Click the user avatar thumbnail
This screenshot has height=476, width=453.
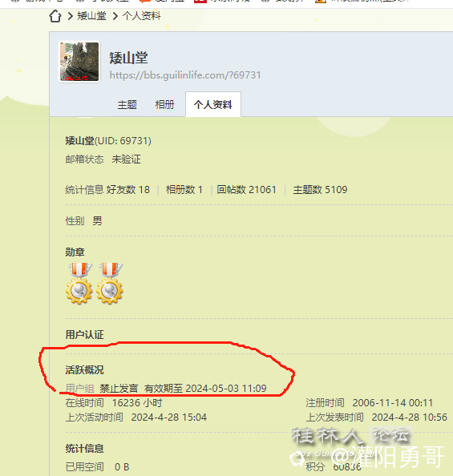(x=79, y=62)
